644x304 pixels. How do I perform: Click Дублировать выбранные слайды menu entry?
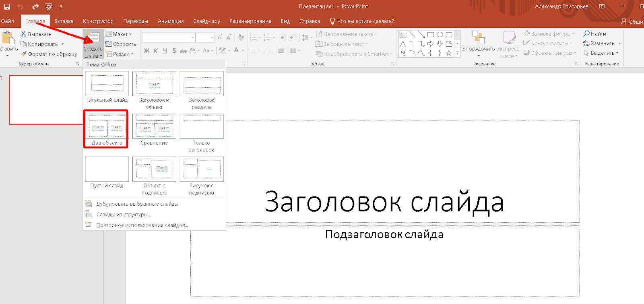(x=137, y=204)
